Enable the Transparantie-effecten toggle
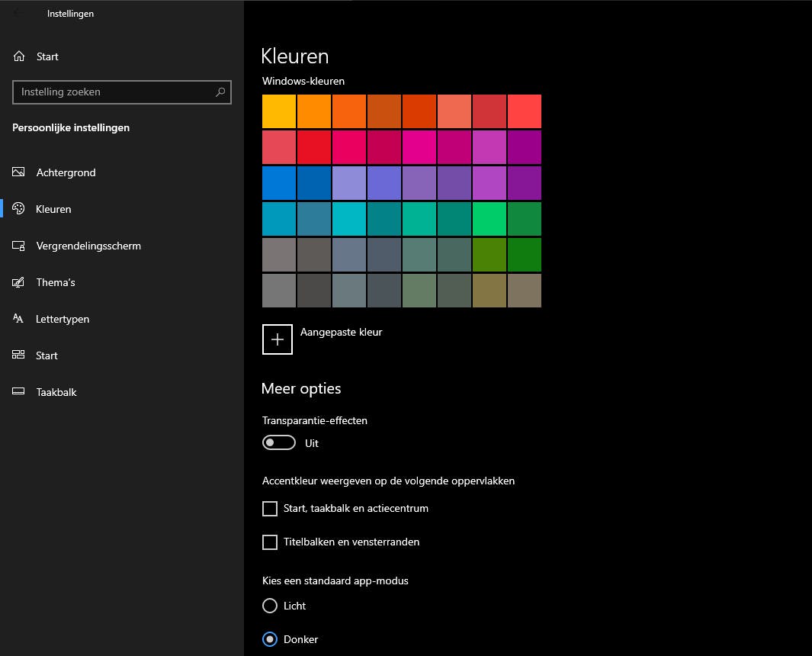This screenshot has height=656, width=812. click(x=278, y=443)
